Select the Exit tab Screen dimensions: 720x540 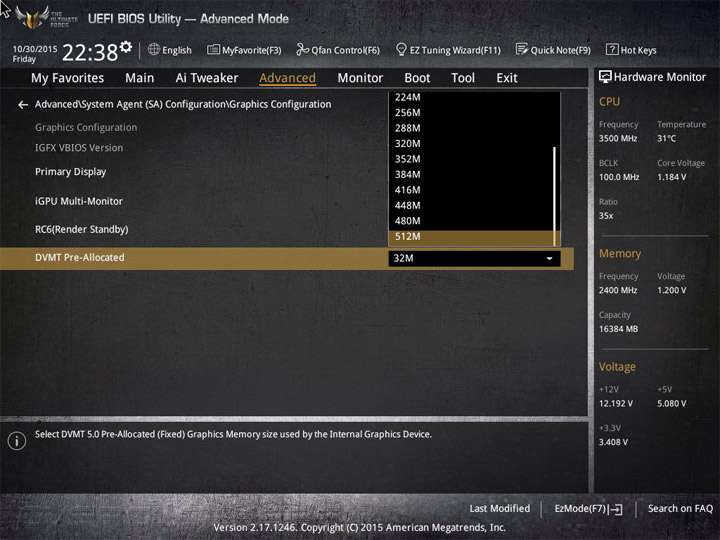[x=506, y=78]
